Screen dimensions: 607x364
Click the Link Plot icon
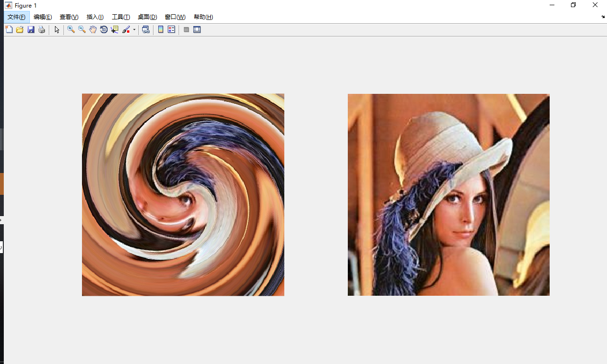146,29
